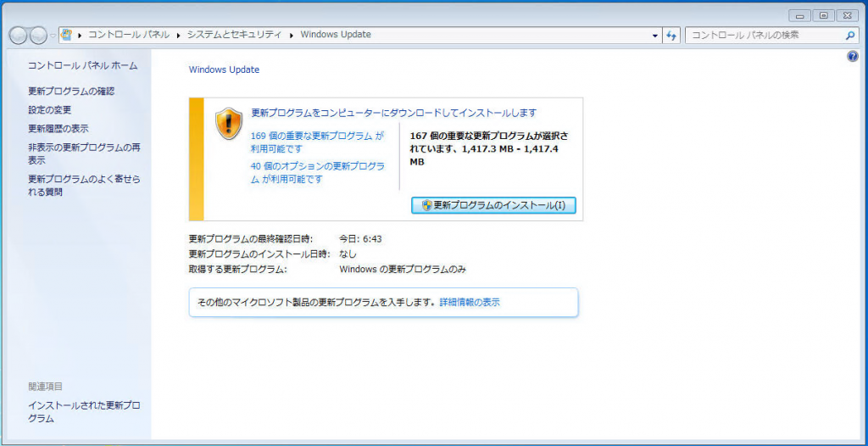Open the blue help question mark icon
The width and height of the screenshot is (868, 446).
pyautogui.click(x=853, y=57)
